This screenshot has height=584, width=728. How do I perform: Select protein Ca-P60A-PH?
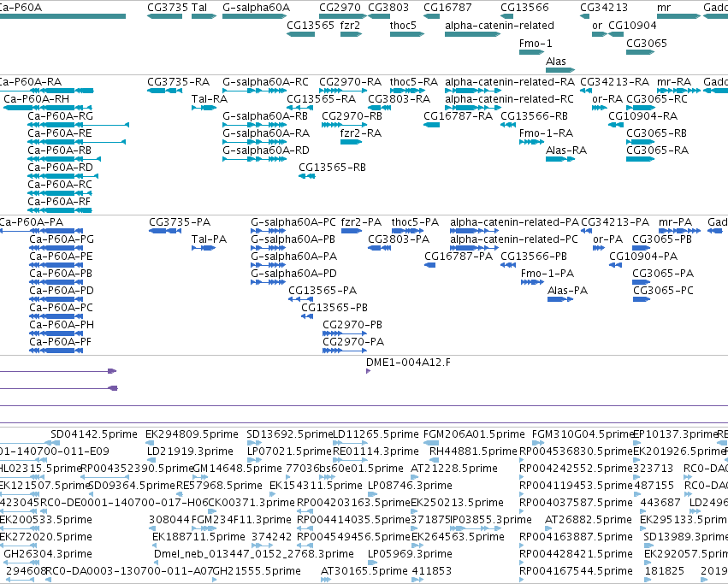62,325
